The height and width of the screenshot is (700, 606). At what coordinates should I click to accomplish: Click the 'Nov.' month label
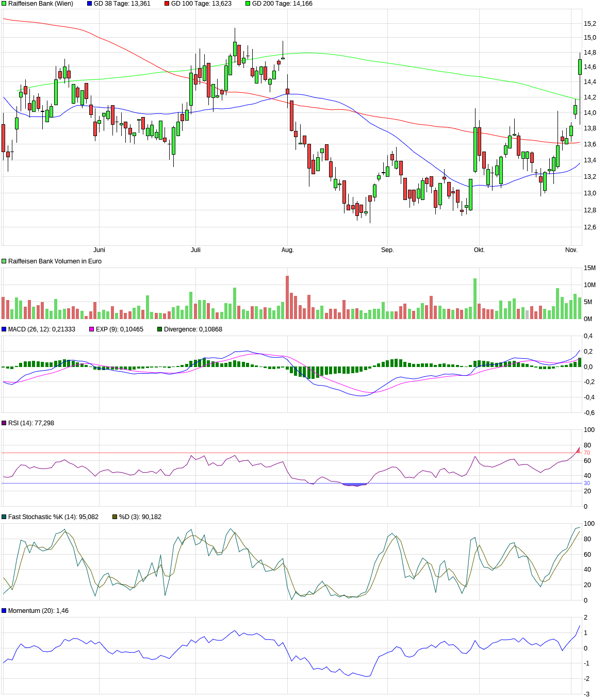click(571, 249)
